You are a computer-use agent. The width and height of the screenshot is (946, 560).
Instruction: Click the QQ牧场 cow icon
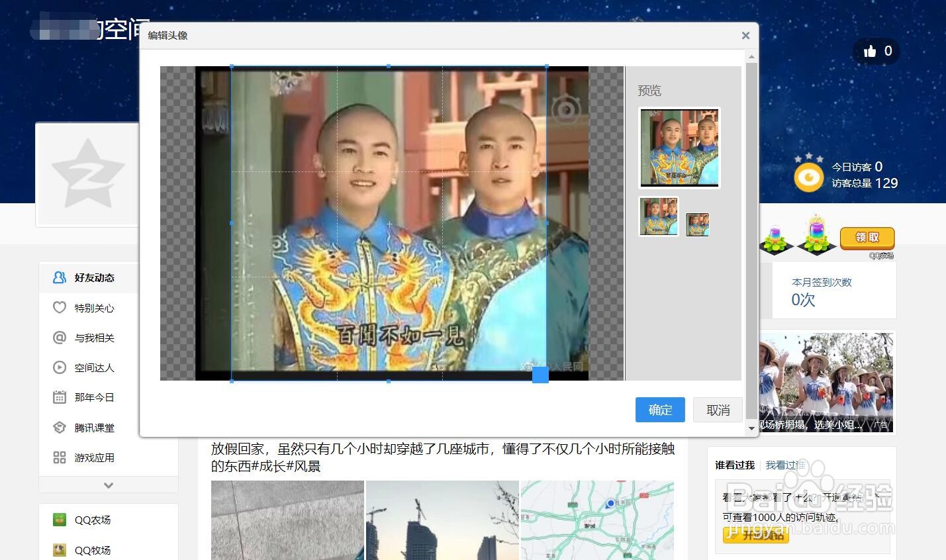click(x=60, y=550)
